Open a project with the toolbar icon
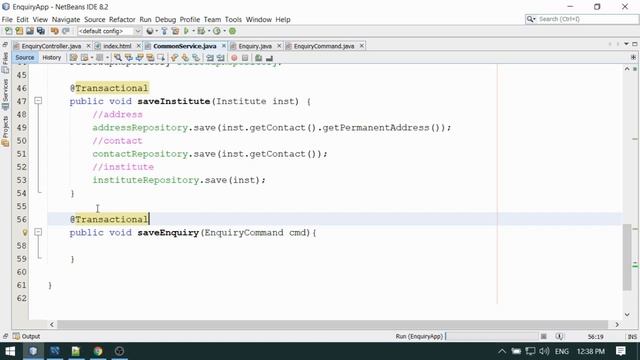The height and width of the screenshot is (360, 640). click(x=30, y=31)
